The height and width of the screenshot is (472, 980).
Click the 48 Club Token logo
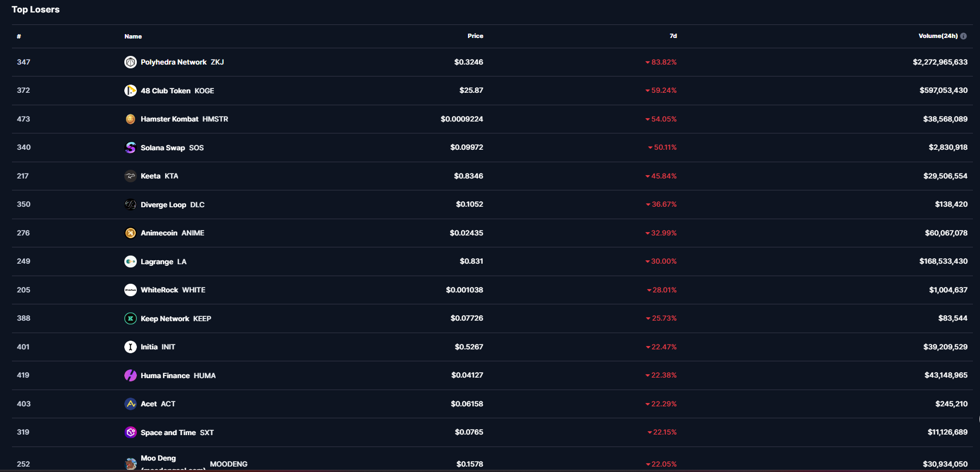[130, 91]
